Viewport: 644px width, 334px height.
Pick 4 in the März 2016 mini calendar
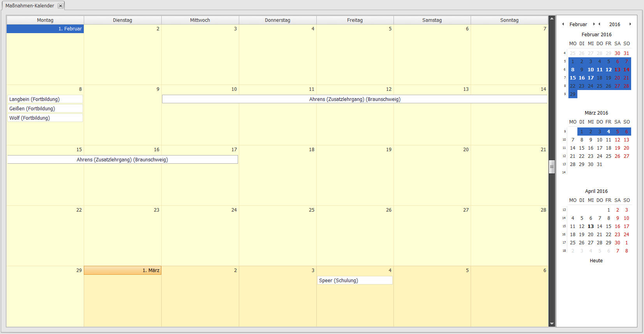click(x=609, y=132)
